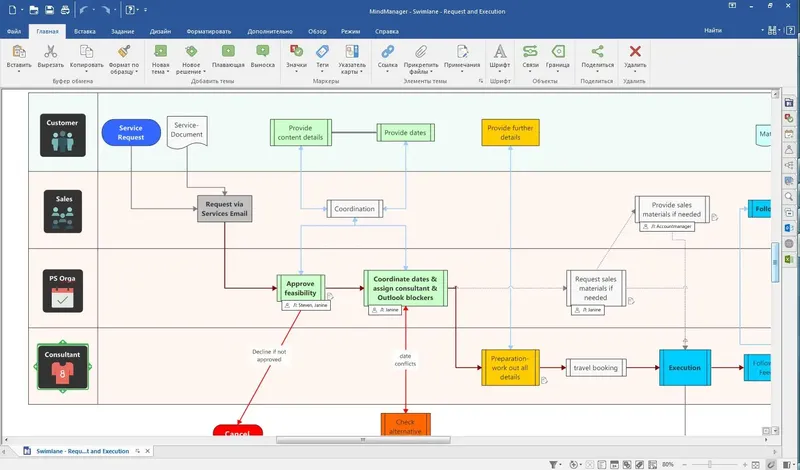
Task: Close the Swimlane document tab
Action: point(147,451)
